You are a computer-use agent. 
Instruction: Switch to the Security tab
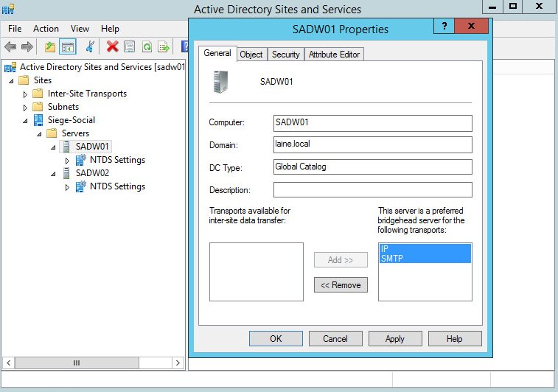[286, 55]
